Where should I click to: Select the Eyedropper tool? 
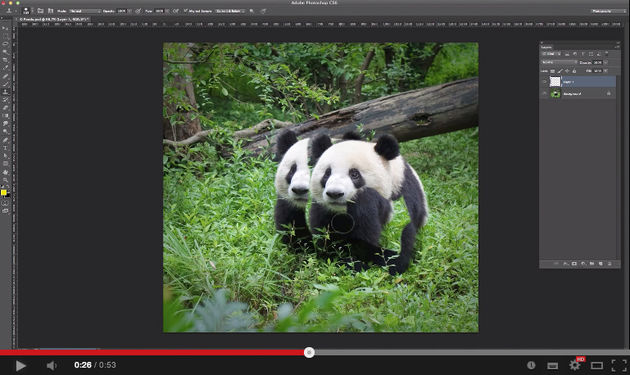tap(5, 68)
